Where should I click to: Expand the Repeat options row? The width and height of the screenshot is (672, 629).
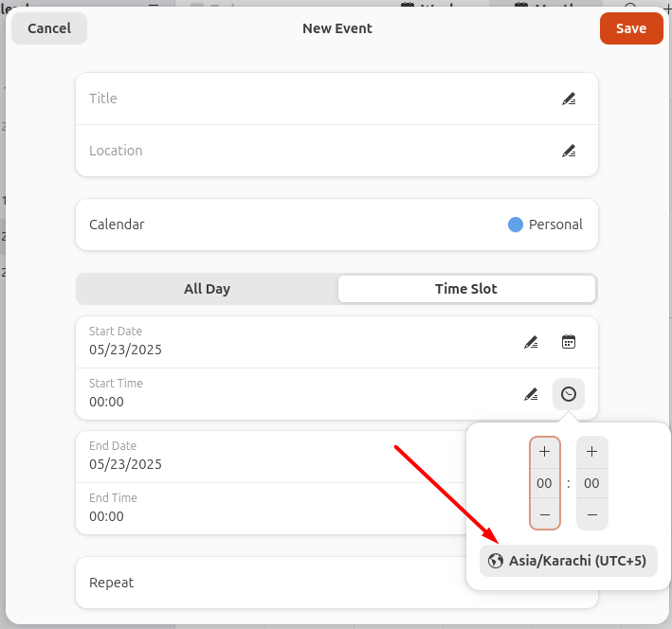pyautogui.click(x=270, y=583)
